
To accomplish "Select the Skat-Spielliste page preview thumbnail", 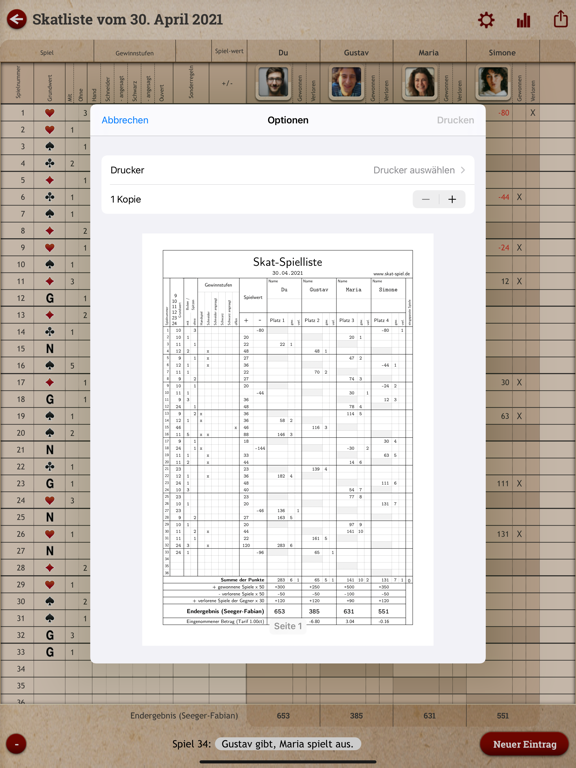I will click(x=288, y=439).
